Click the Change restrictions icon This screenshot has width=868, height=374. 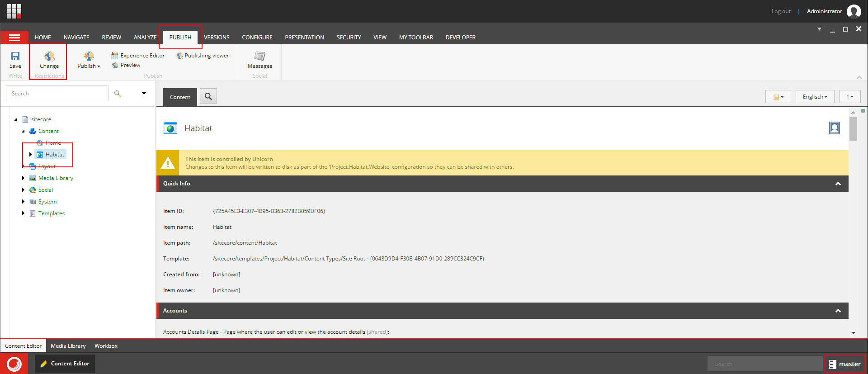[49, 56]
